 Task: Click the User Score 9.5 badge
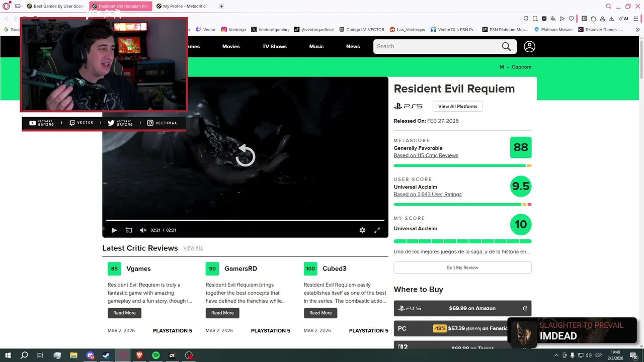tap(521, 187)
